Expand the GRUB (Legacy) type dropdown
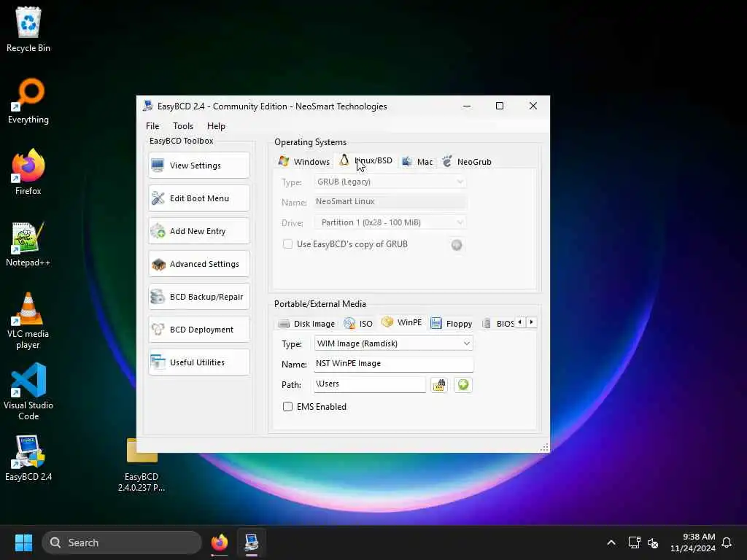This screenshot has width=747, height=560. pos(390,182)
